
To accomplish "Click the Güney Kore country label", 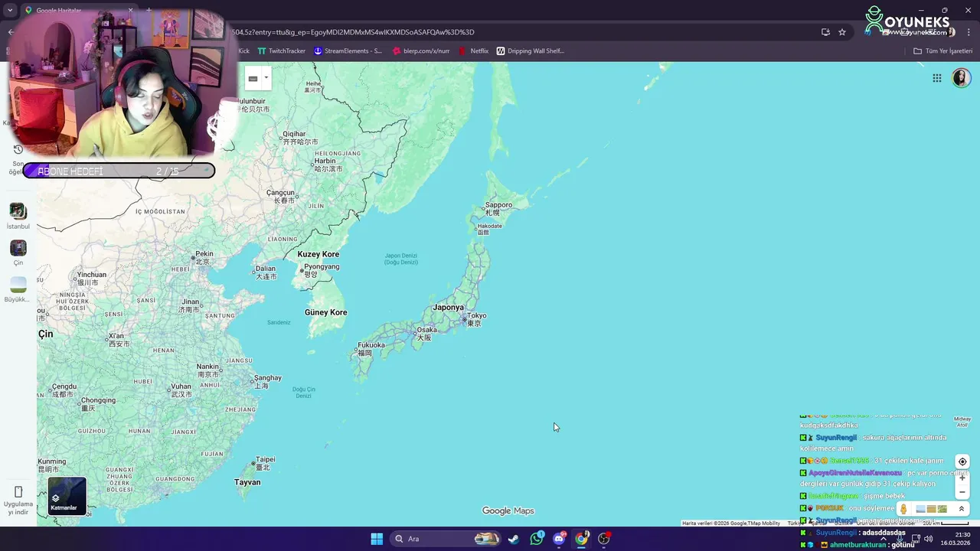I will click(326, 312).
